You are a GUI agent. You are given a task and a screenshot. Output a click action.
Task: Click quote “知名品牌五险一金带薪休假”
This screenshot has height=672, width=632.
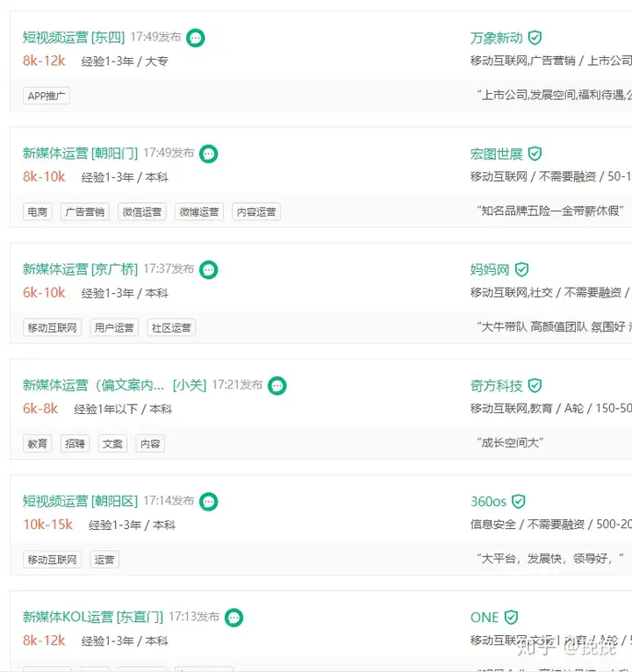550,211
